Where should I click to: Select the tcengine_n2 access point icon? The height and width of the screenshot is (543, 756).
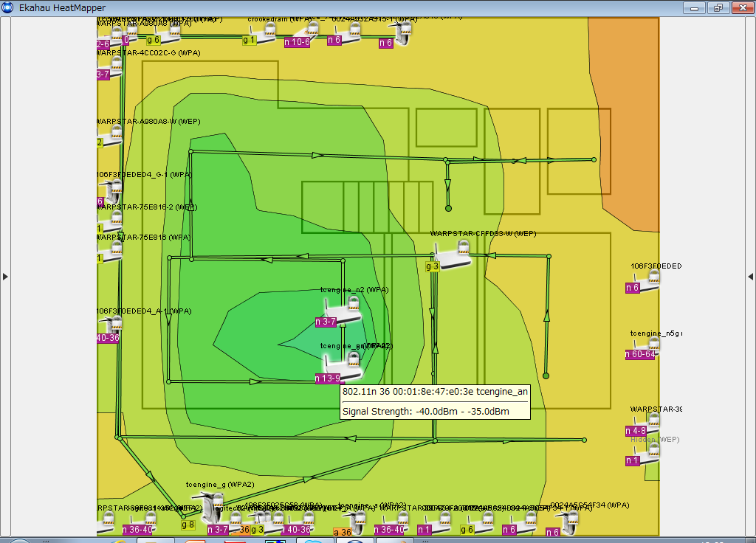pyautogui.click(x=343, y=311)
